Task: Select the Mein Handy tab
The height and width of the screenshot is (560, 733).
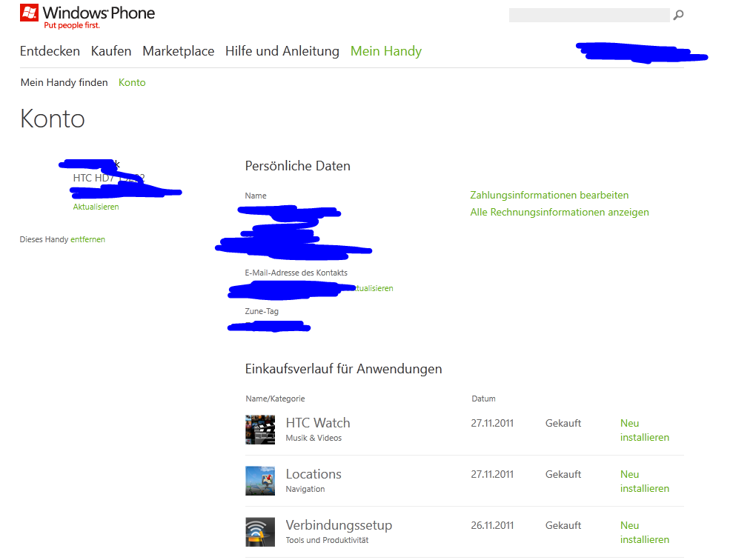Action: (386, 51)
